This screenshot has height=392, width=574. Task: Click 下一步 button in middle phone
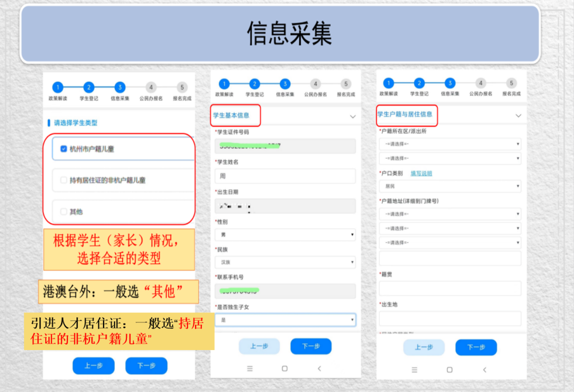pos(311,346)
